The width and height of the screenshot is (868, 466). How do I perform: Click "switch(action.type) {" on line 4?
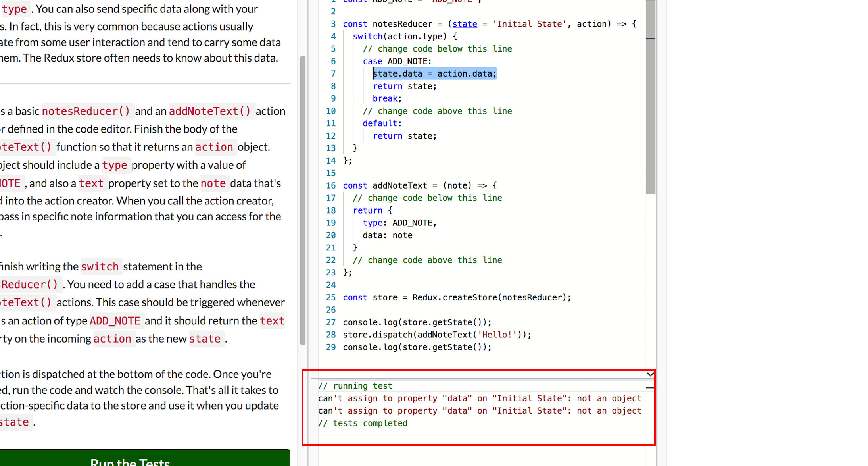(405, 36)
